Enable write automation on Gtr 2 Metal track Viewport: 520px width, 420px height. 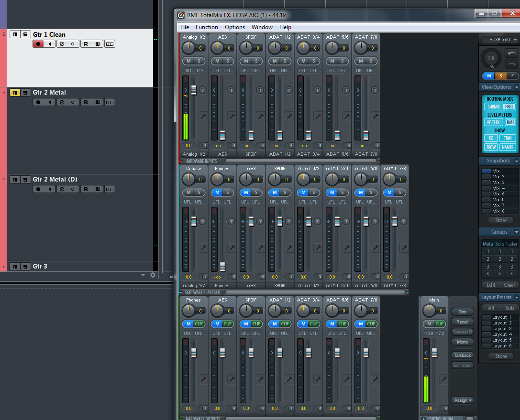tap(97, 102)
